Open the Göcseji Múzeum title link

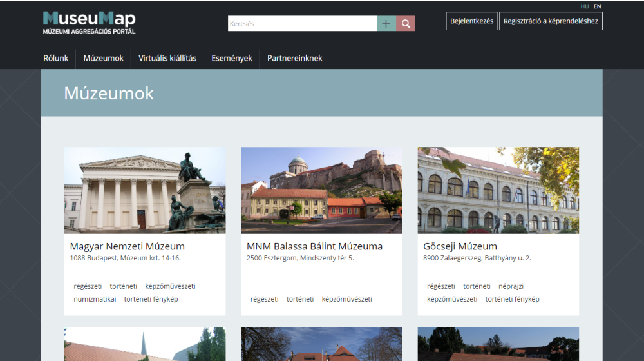(x=460, y=246)
